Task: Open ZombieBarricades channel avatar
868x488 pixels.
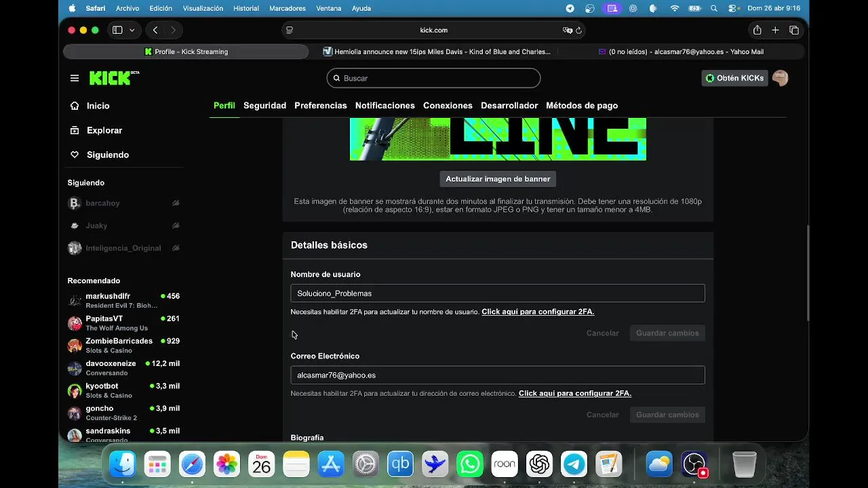Action: tap(75, 346)
